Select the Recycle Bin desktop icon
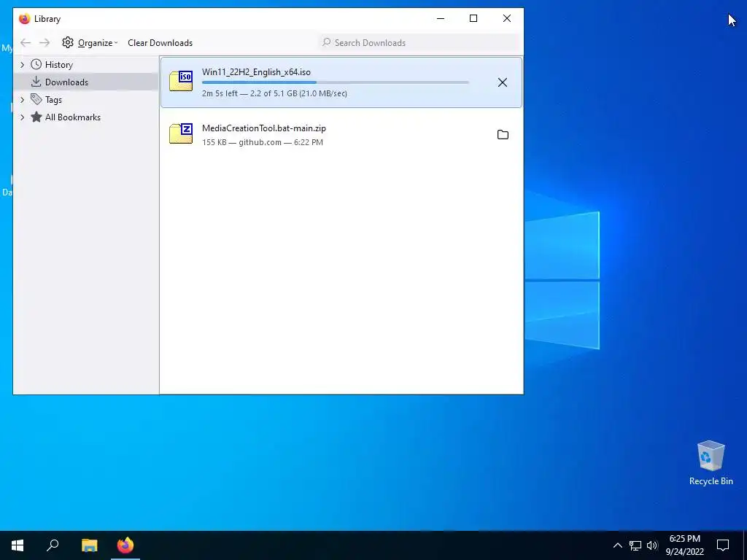The height and width of the screenshot is (560, 747). point(711,463)
